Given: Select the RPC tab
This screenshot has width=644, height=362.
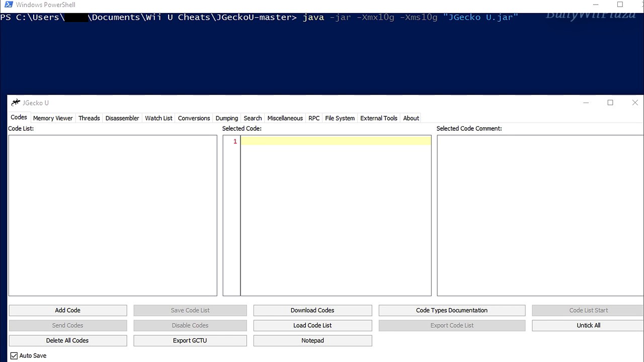Looking at the screenshot, I should [x=314, y=118].
